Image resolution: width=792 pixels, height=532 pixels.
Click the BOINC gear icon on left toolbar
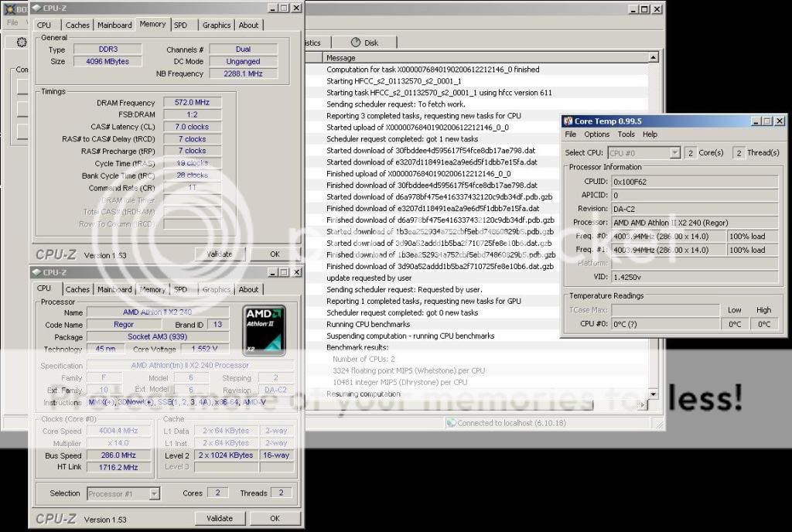21,43
